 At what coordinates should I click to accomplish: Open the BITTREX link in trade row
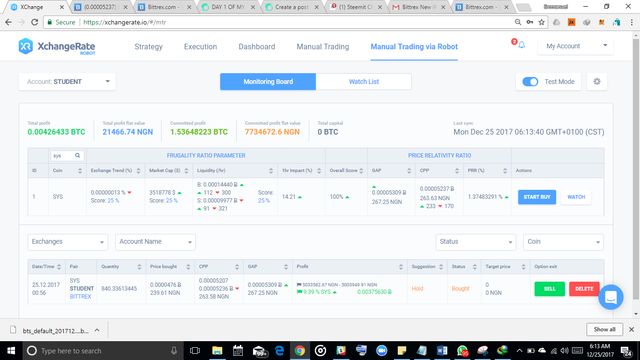click(80, 297)
